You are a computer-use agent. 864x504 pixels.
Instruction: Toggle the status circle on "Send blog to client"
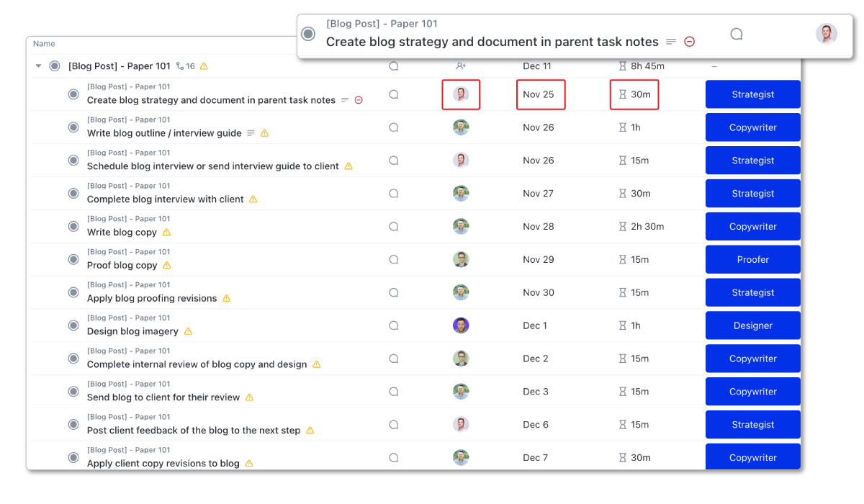pyautogui.click(x=73, y=391)
